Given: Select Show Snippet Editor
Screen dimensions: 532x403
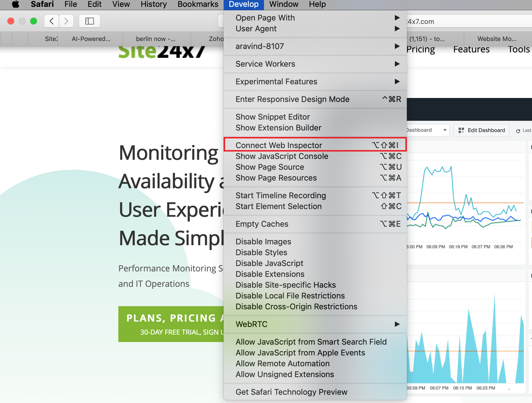Looking at the screenshot, I should point(315,117).
